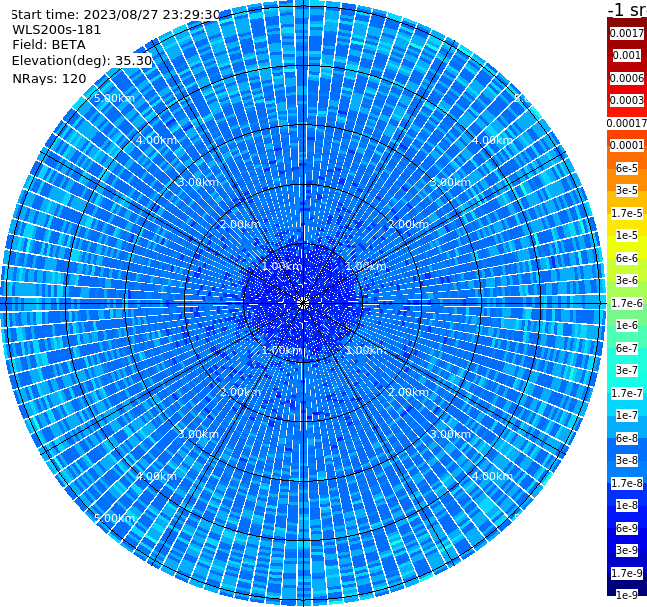Select the 6e-7 colorbar value
The width and height of the screenshot is (647, 607).
tap(627, 348)
